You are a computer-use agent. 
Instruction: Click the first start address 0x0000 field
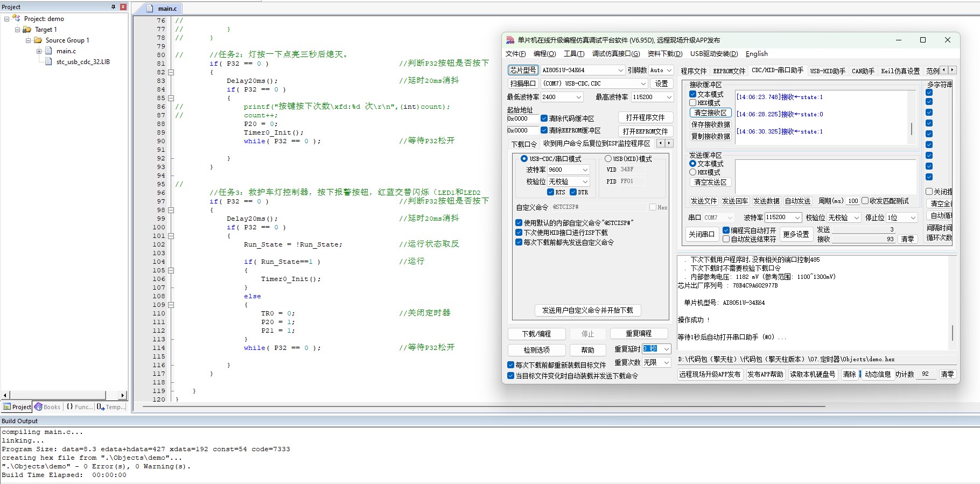[x=522, y=118]
